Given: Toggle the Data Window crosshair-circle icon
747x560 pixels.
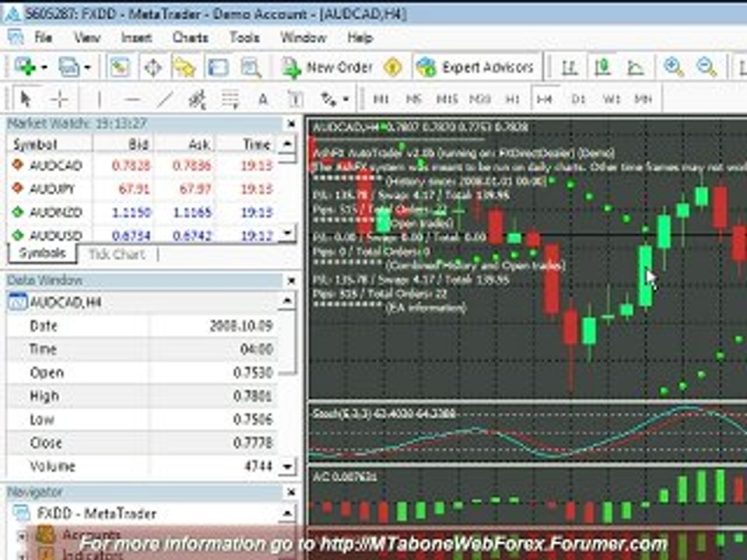Looking at the screenshot, I should point(153,67).
